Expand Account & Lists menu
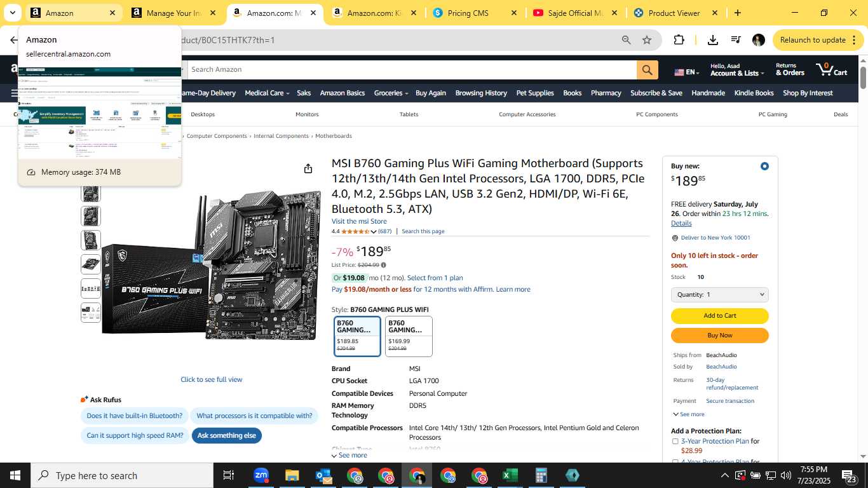This screenshot has width=868, height=488. click(736, 69)
